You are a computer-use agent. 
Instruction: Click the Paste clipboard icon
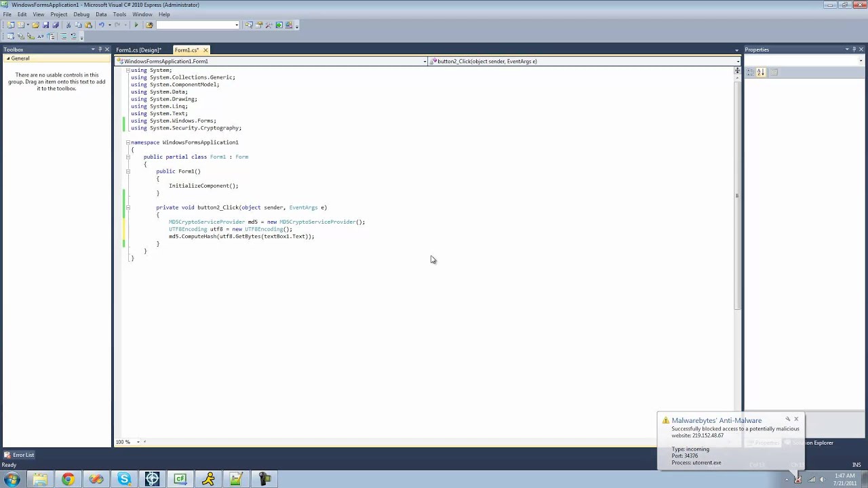(88, 25)
